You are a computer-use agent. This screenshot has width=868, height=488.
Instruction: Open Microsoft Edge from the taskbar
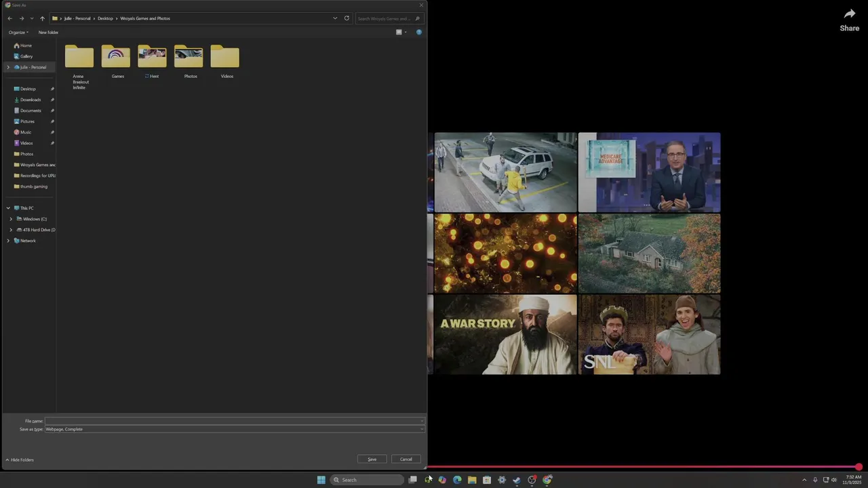click(457, 480)
